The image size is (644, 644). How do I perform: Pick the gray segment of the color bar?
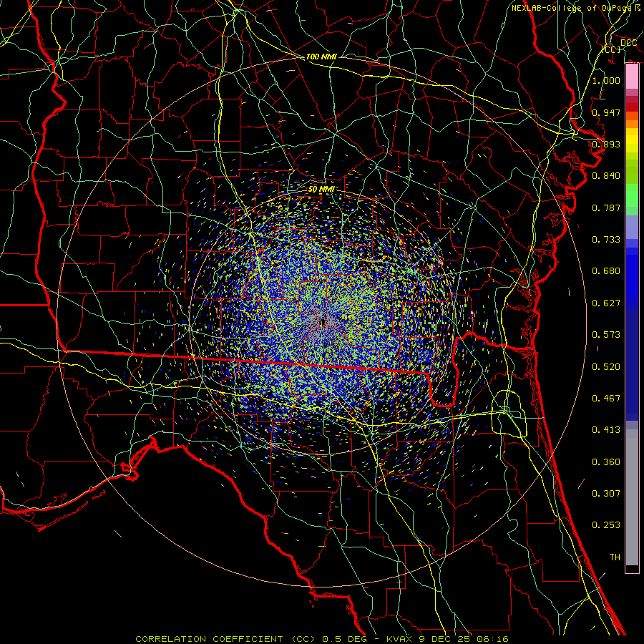[x=632, y=497]
